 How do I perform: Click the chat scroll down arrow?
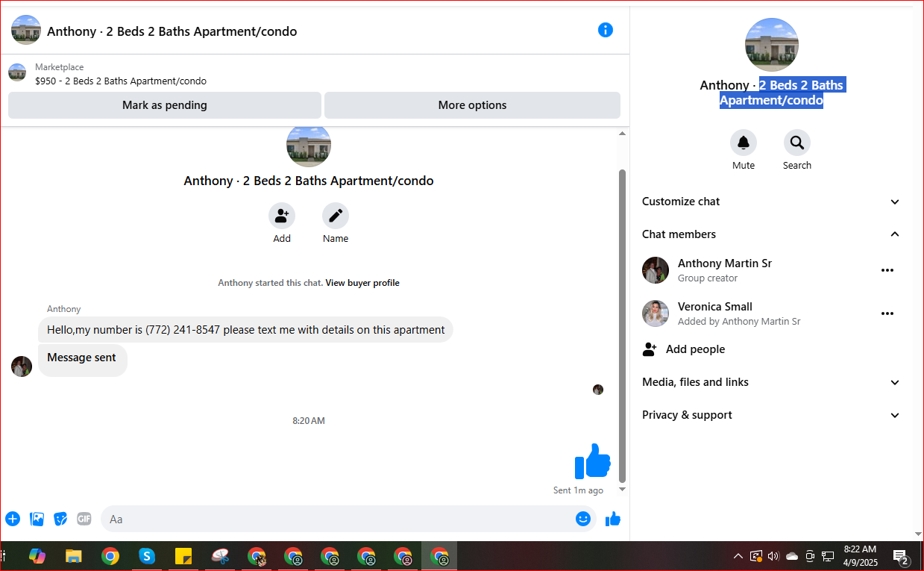623,490
